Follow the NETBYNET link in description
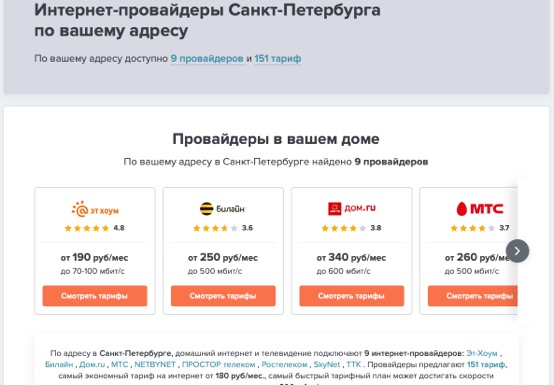This screenshot has width=554, height=385. [155, 364]
